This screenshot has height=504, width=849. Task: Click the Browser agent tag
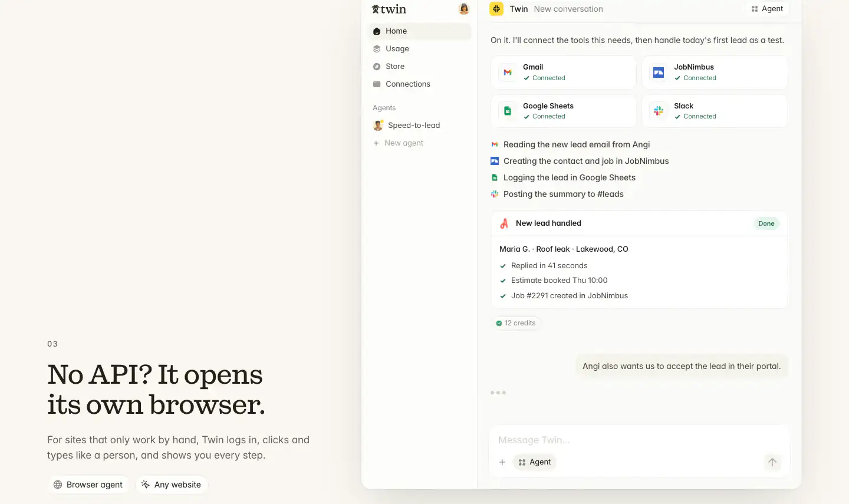click(88, 485)
